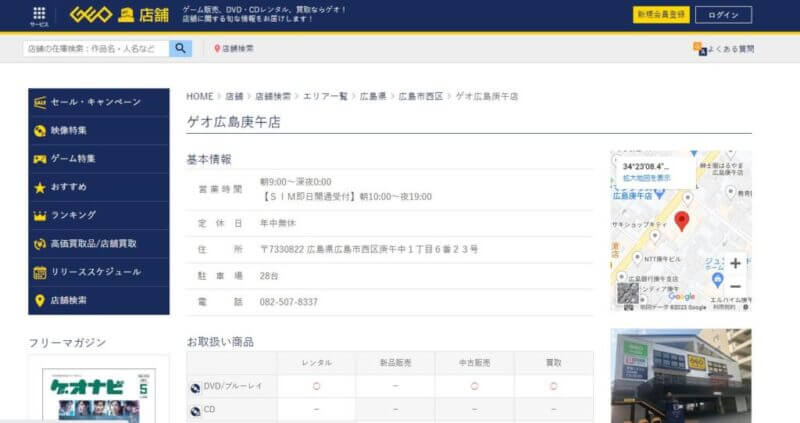Image resolution: width=800 pixels, height=423 pixels.
Task: Click the satellite layer thumbnail on map
Action: pyautogui.click(x=628, y=293)
